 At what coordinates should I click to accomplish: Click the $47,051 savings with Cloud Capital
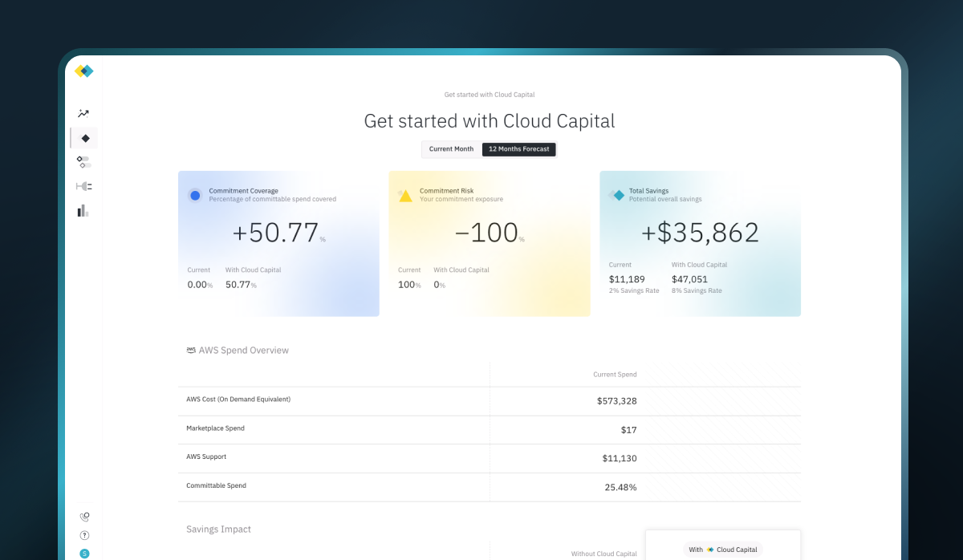[x=689, y=278]
